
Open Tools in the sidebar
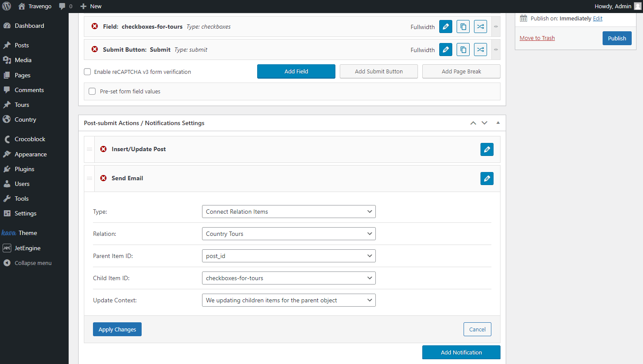[34, 199]
